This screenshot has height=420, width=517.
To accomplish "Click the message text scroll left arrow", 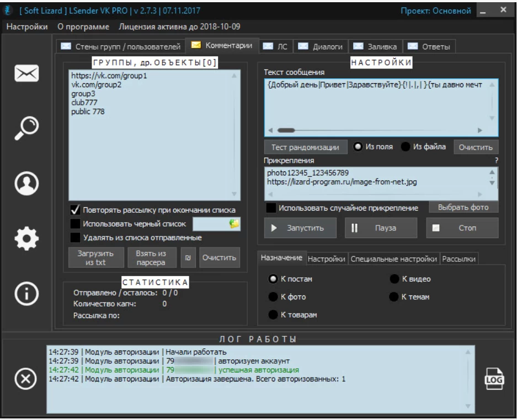I will 270,130.
